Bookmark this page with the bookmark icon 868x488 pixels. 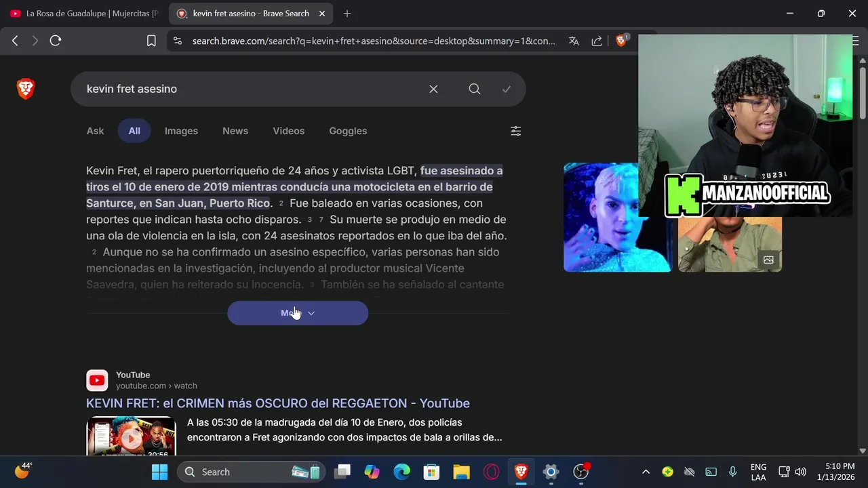pyautogui.click(x=151, y=41)
